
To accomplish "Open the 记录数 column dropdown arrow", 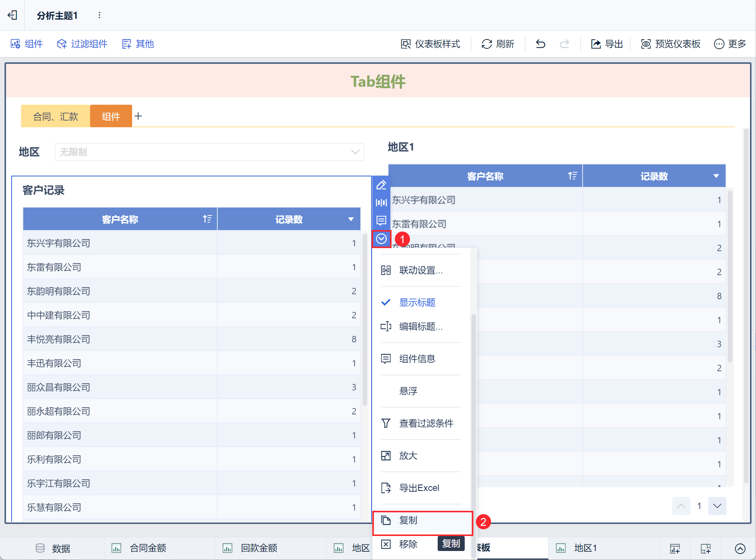I will pos(351,219).
